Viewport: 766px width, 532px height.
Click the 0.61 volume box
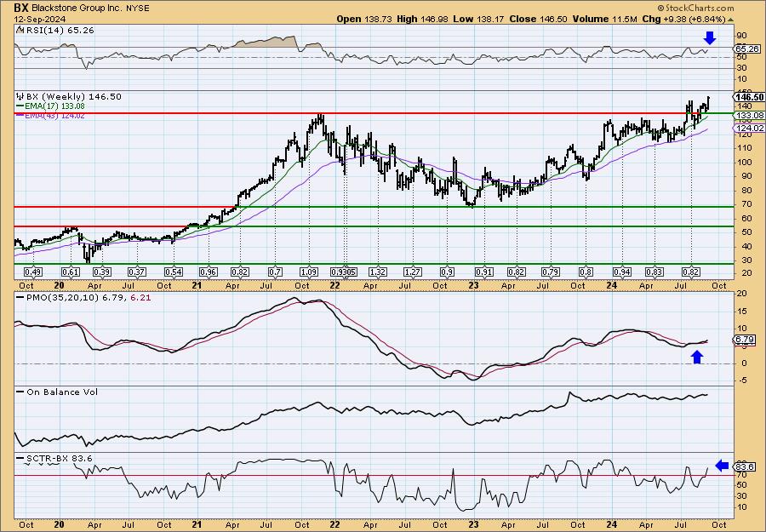[x=70, y=272]
